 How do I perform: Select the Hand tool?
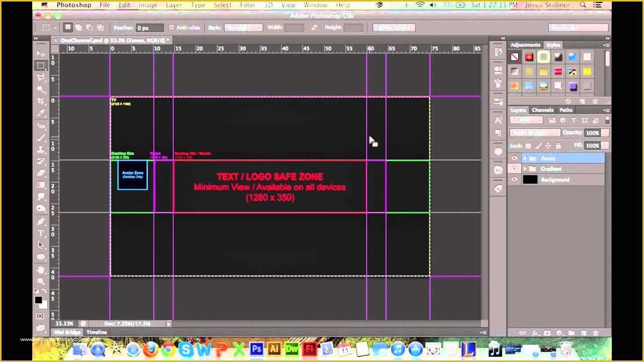click(x=41, y=270)
